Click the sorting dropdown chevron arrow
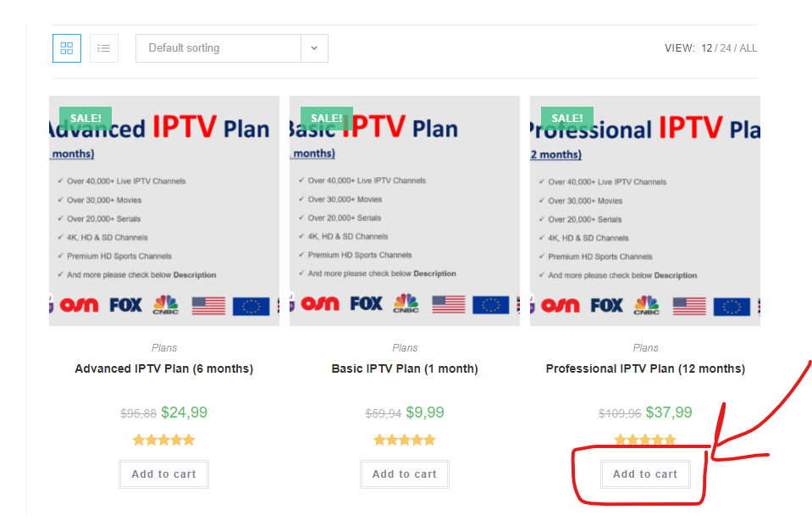The height and width of the screenshot is (526, 812). point(314,48)
